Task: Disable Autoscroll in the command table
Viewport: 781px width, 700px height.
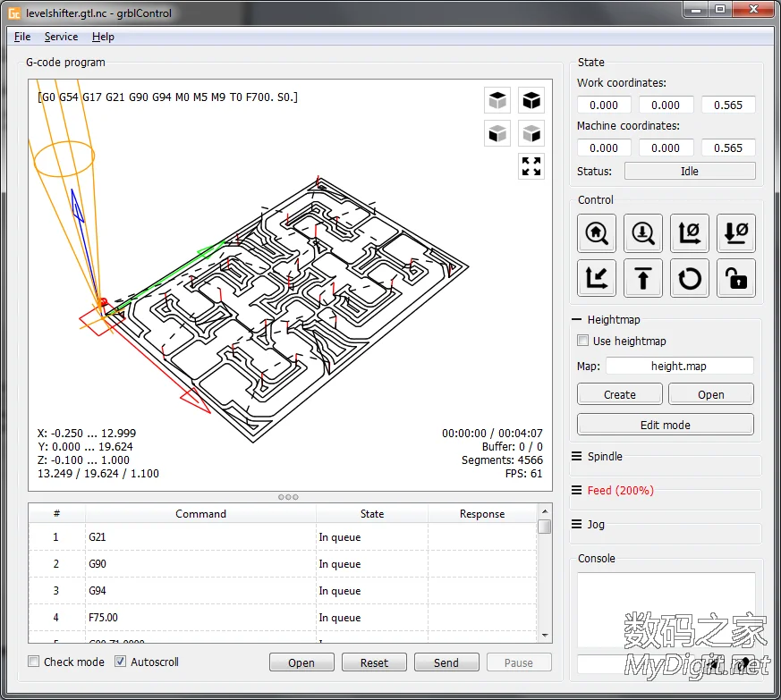Action: (x=120, y=662)
